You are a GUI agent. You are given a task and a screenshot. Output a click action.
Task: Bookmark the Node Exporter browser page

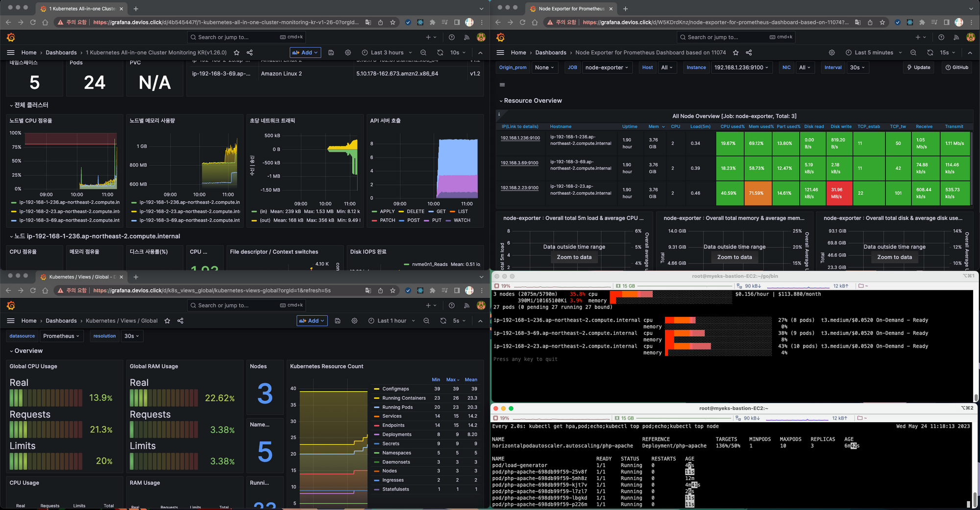[x=882, y=22]
